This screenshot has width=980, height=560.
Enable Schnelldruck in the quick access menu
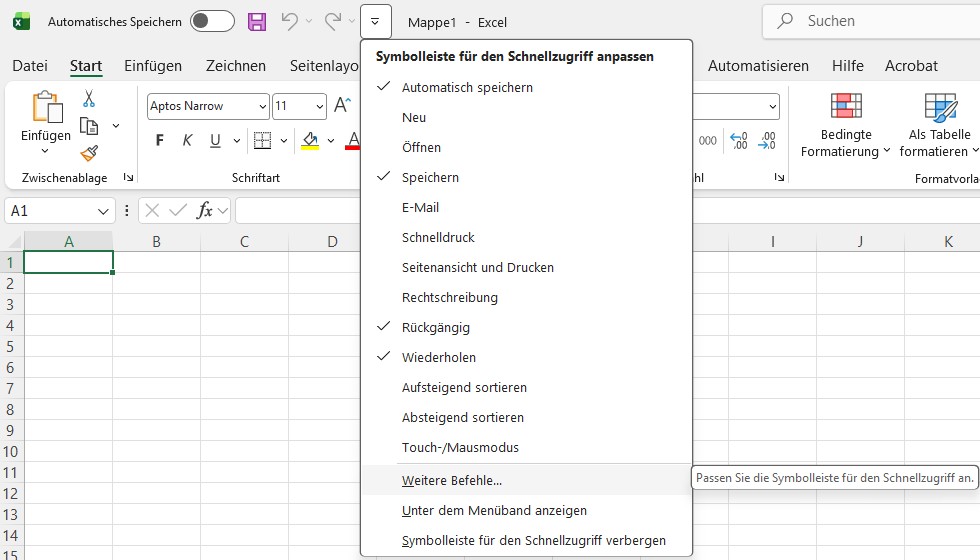(x=438, y=237)
